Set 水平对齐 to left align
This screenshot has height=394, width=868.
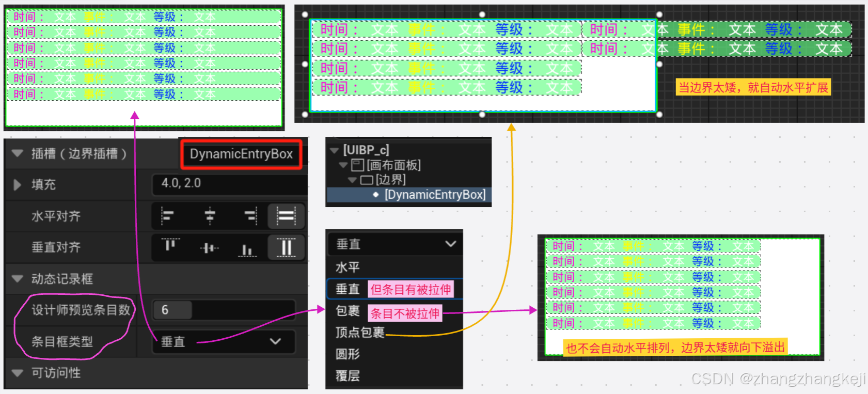point(168,216)
